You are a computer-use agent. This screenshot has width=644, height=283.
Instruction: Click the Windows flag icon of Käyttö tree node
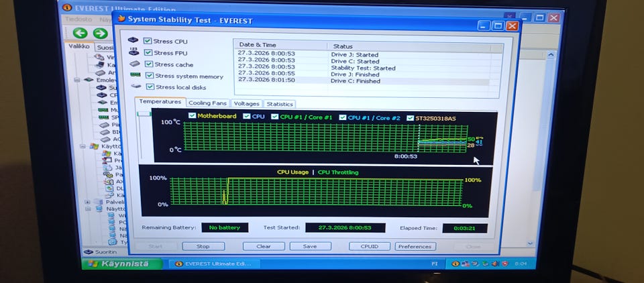94,146
